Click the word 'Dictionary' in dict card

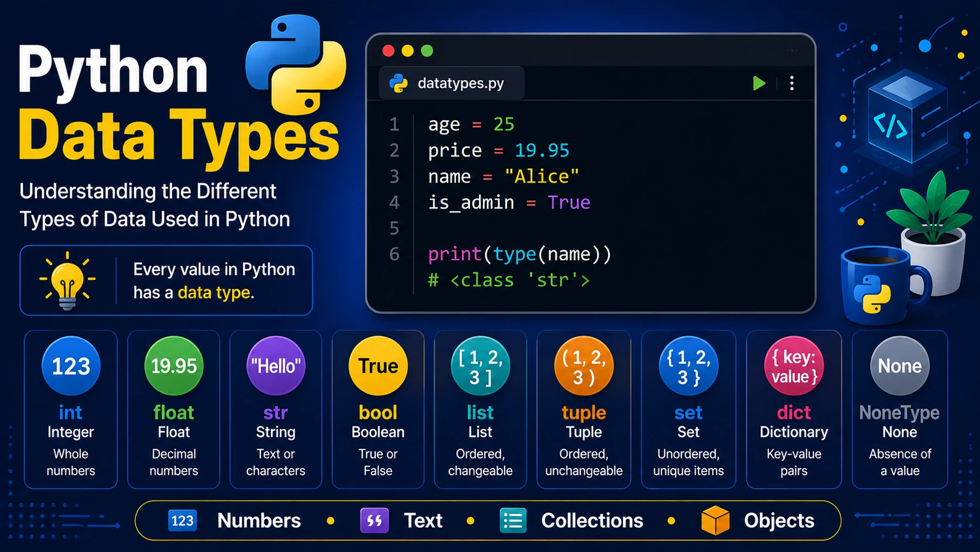coord(794,432)
